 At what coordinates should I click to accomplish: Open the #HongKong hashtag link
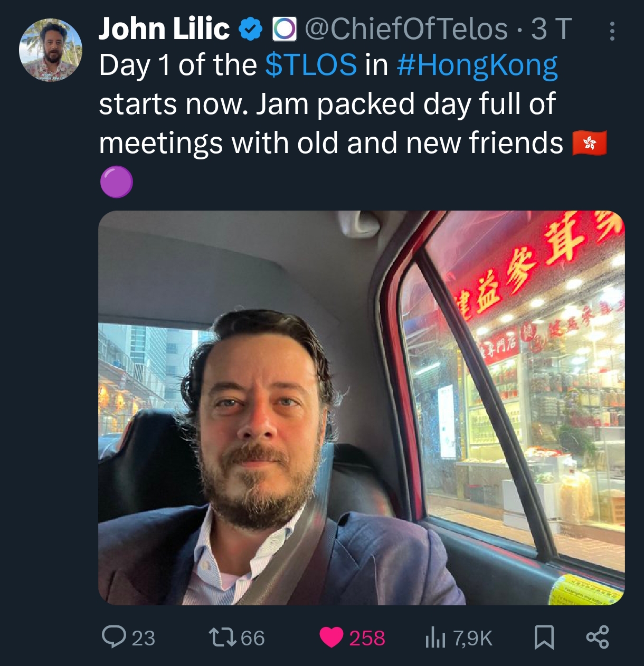[477, 66]
